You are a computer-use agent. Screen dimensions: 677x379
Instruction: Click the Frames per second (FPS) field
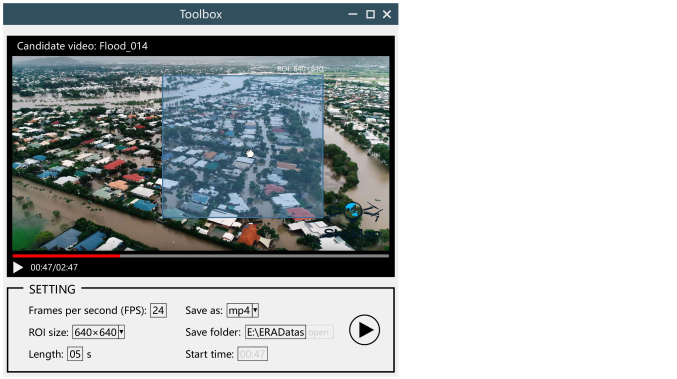(x=158, y=310)
